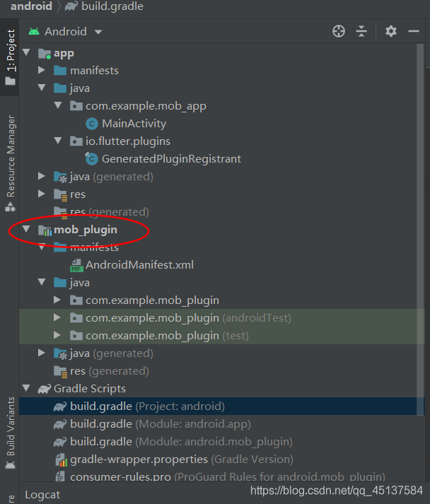The width and height of the screenshot is (430, 504).
Task: Expand the app manifests folder arrow
Action: click(42, 71)
